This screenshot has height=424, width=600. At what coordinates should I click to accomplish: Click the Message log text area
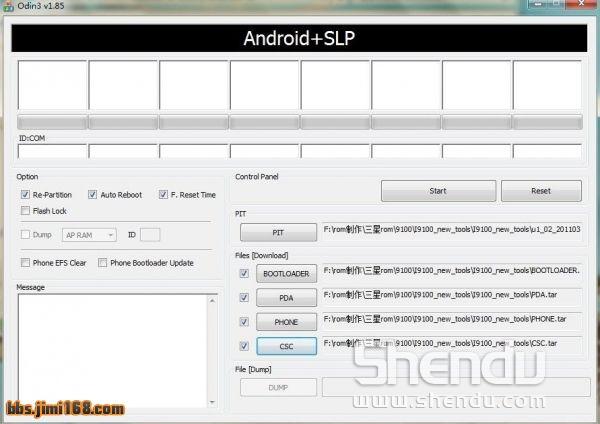click(x=112, y=351)
